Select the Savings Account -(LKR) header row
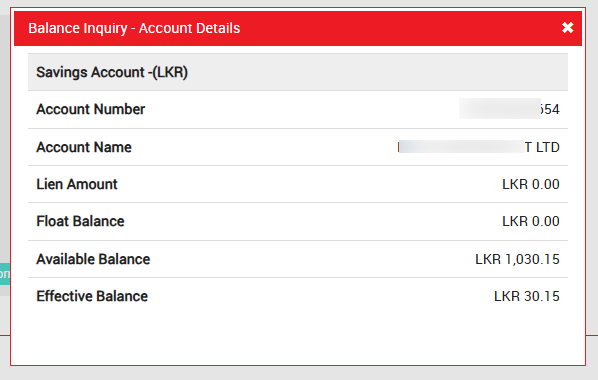This screenshot has height=380, width=598. click(298, 72)
